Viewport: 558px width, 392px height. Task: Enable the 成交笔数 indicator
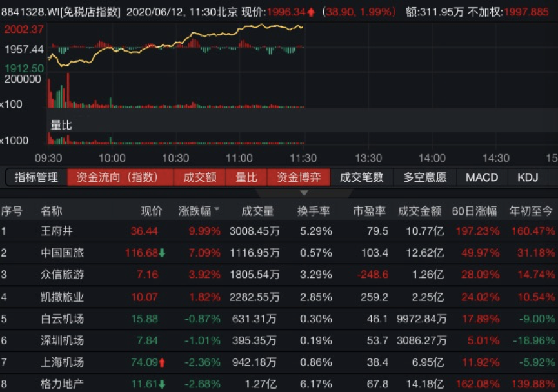pyautogui.click(x=361, y=177)
